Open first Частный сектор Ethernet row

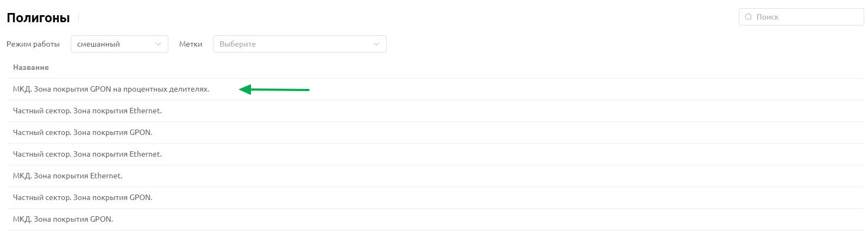[435, 111]
